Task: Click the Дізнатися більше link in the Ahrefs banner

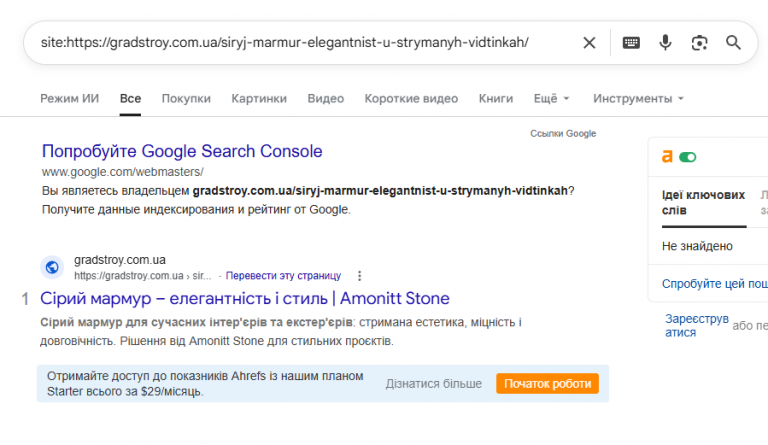Action: 433,384
